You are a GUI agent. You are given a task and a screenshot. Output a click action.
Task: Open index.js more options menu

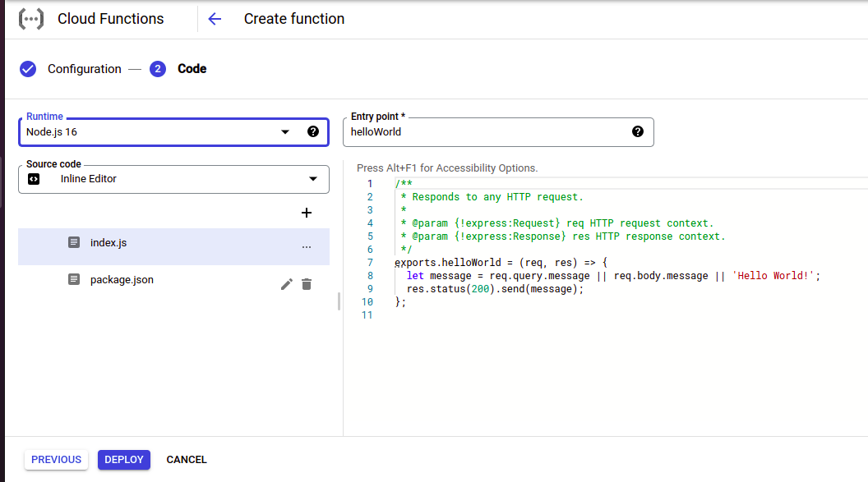(307, 246)
